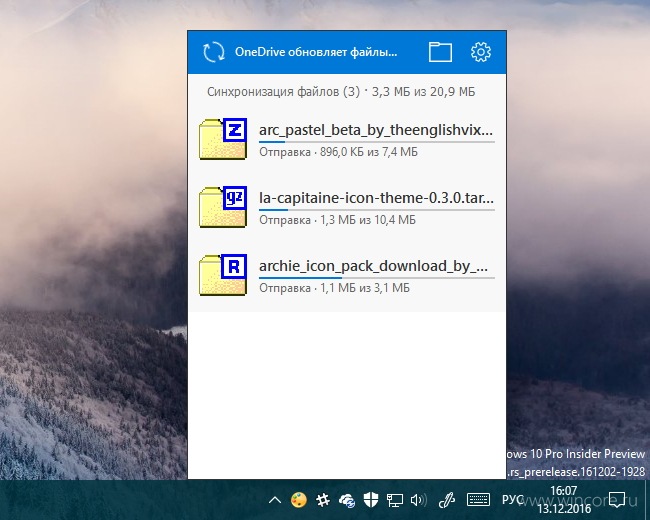650x520 pixels.
Task: Click progress bar under arc_pastel_beta file
Action: point(377,142)
